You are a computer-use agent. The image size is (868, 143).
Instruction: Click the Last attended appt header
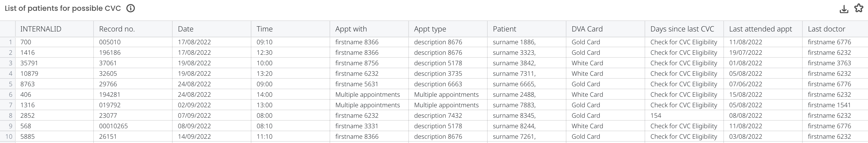pos(760,29)
